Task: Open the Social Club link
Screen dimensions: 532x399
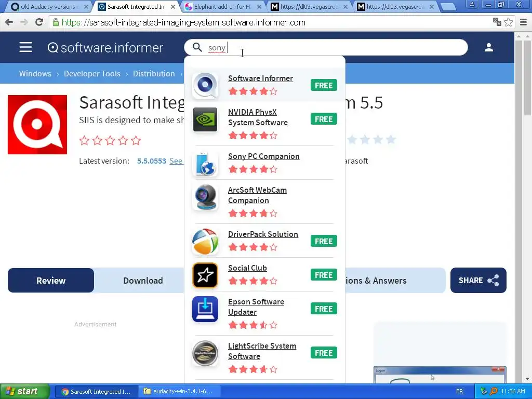Action: (x=247, y=268)
